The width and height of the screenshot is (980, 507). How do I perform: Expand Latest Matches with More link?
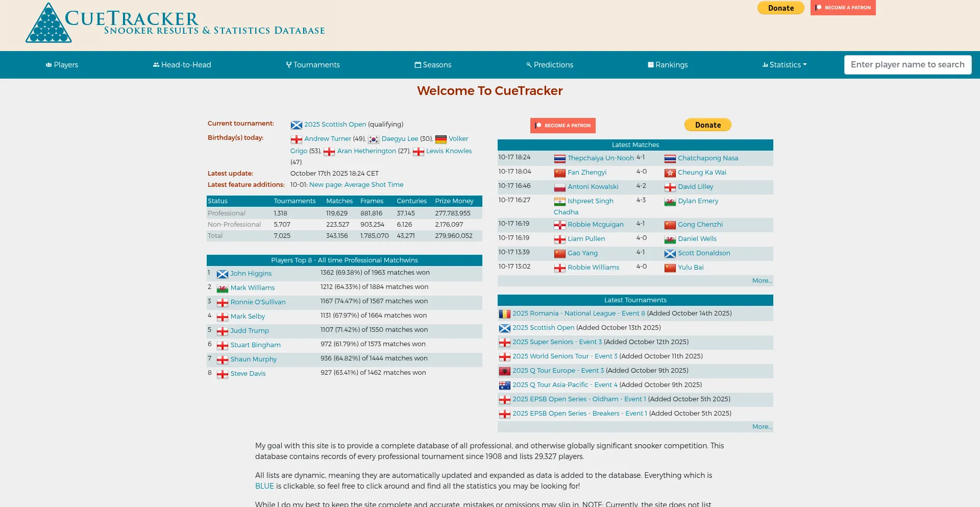(762, 281)
